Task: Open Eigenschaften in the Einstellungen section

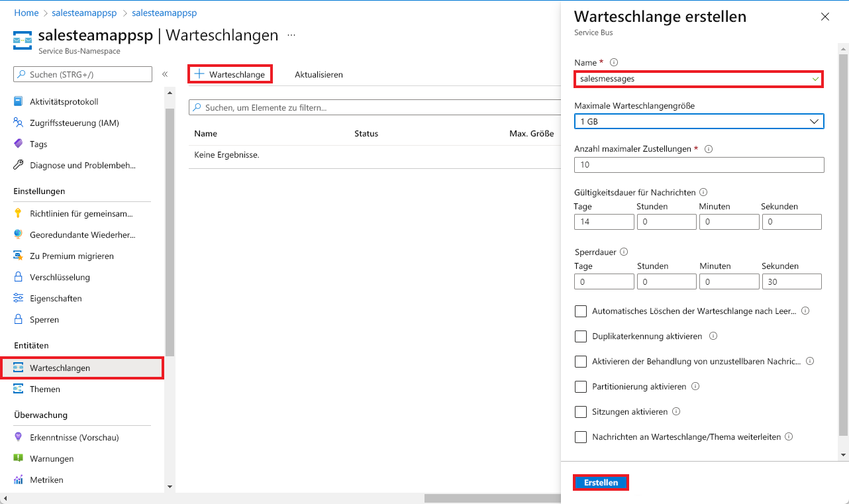Action: 56,298
